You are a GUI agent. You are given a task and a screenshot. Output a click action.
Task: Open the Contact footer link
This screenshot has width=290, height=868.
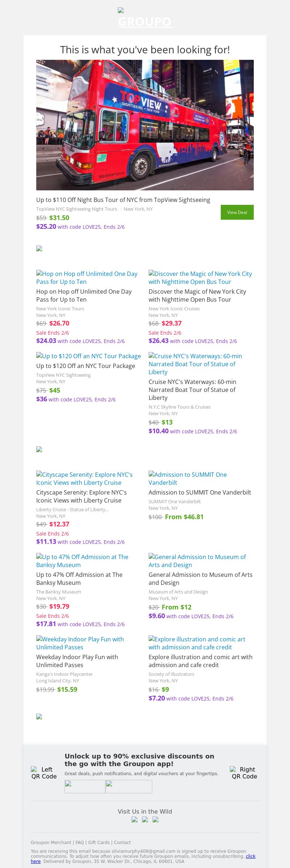pyautogui.click(x=122, y=842)
